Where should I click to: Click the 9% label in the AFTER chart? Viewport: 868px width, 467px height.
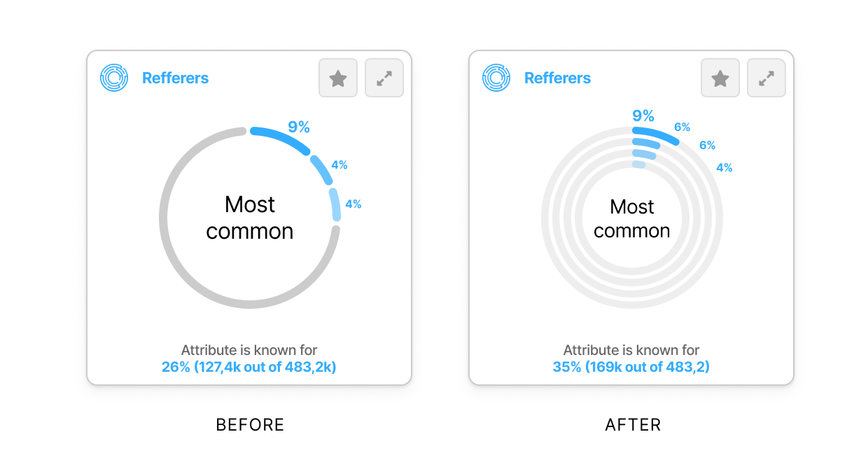(x=643, y=116)
